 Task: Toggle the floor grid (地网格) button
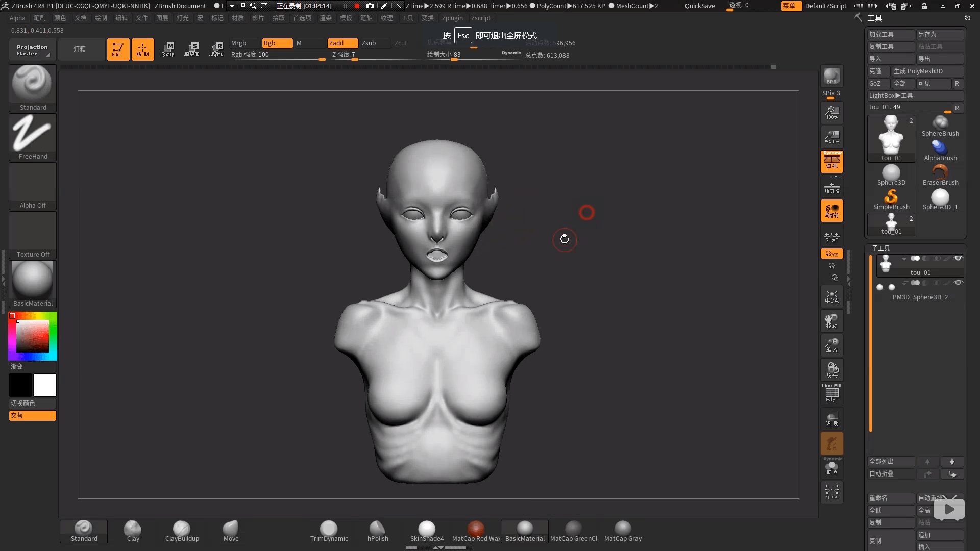coord(831,187)
